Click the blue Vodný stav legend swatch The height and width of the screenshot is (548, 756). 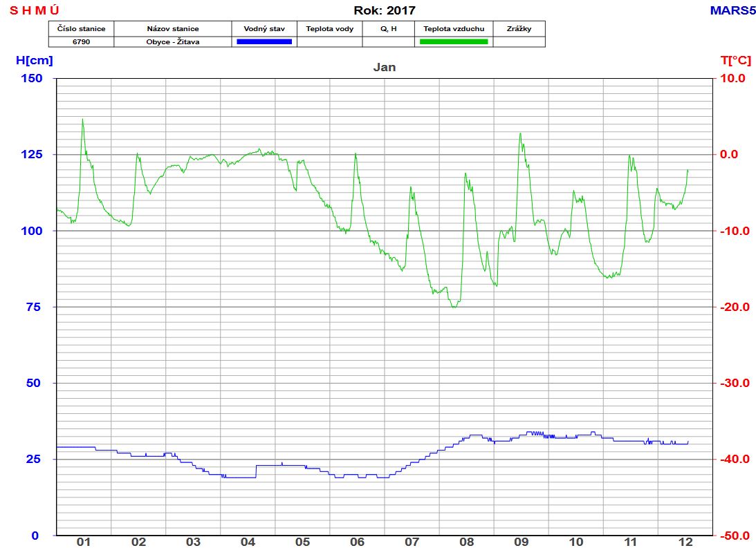click(264, 41)
